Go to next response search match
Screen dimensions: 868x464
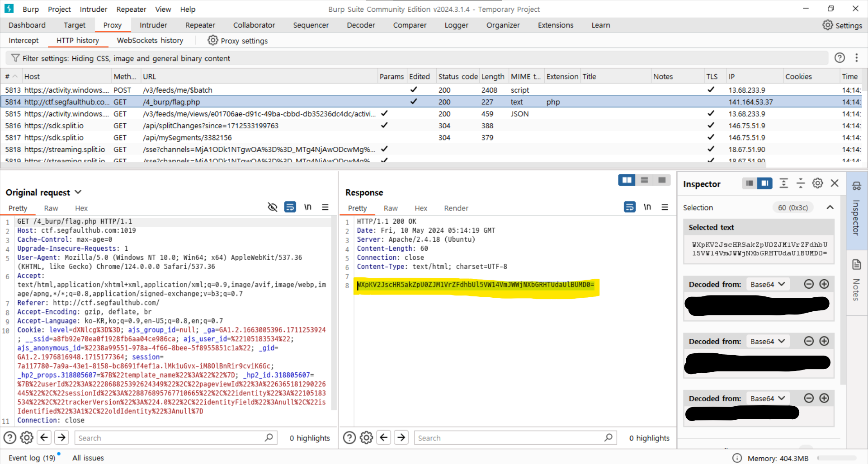[x=401, y=437]
